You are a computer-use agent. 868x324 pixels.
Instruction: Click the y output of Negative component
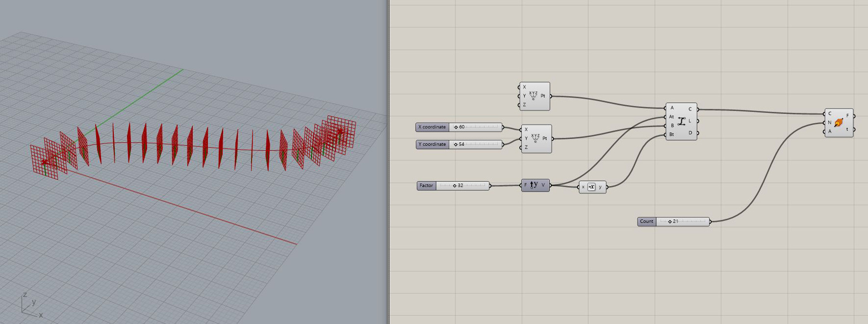pos(600,187)
